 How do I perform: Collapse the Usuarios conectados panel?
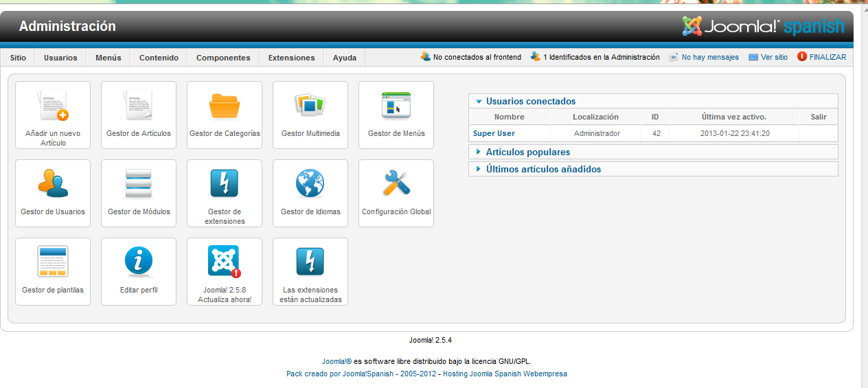(530, 101)
